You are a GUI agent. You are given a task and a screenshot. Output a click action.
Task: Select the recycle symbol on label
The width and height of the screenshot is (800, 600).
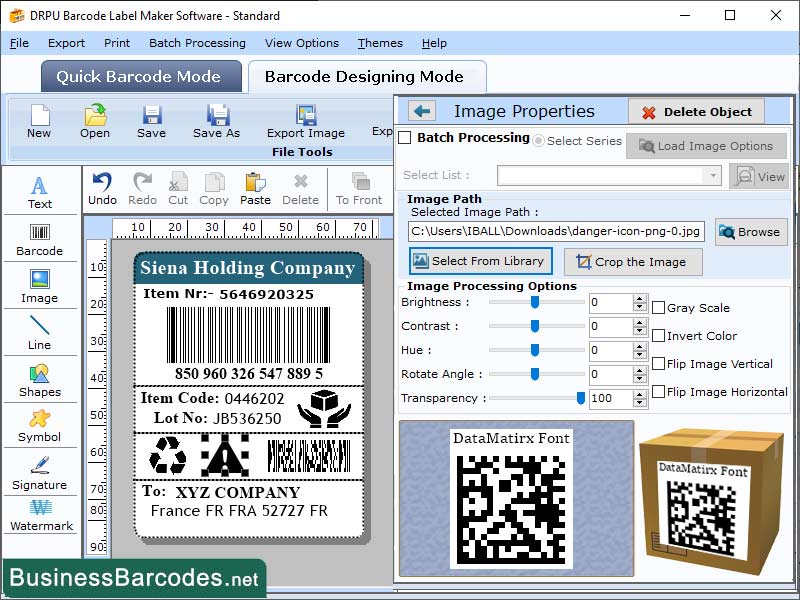[x=167, y=456]
